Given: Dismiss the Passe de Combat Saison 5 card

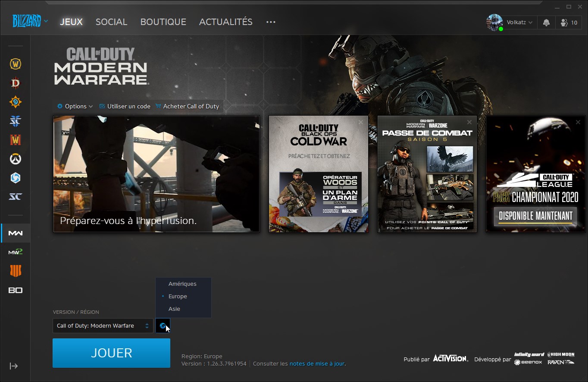Looking at the screenshot, I should [x=469, y=122].
